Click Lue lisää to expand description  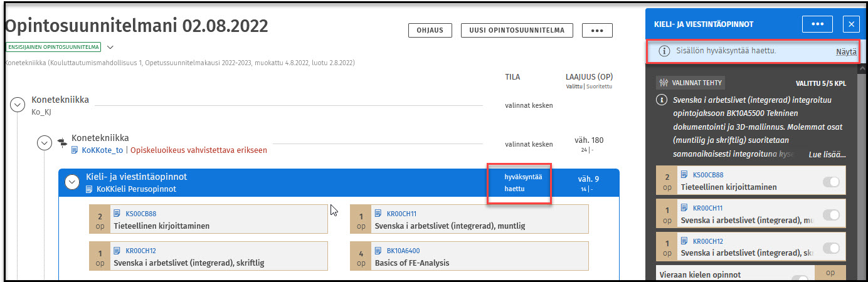[x=827, y=154]
